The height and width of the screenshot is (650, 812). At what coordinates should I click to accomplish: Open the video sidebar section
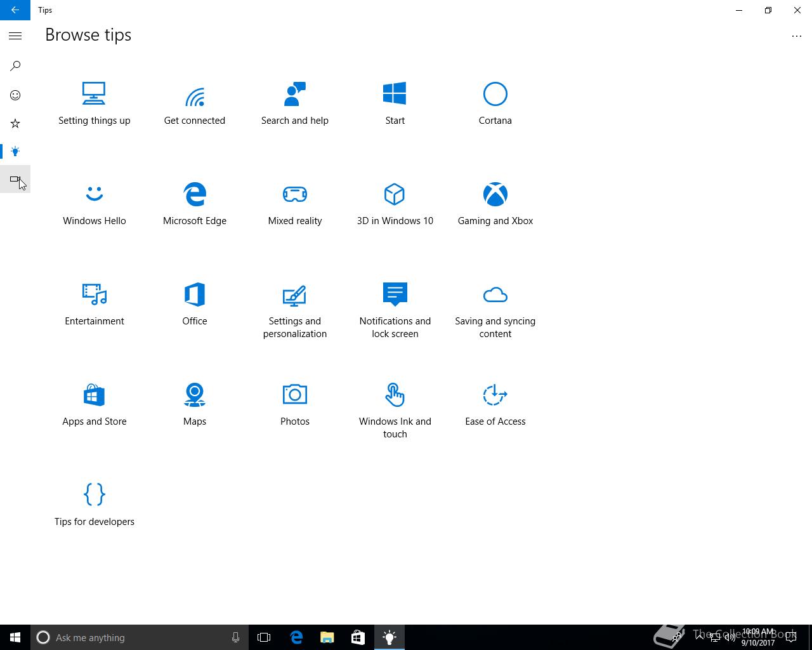15,180
